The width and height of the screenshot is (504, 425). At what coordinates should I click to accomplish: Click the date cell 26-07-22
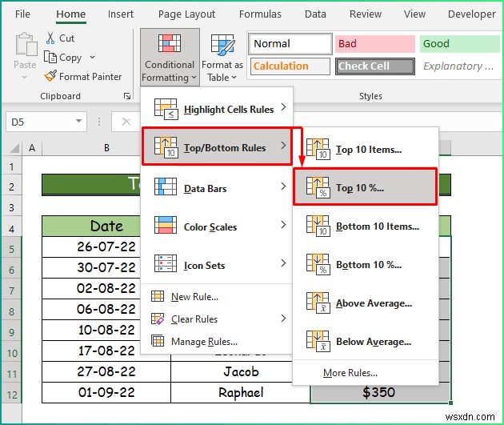coord(91,247)
